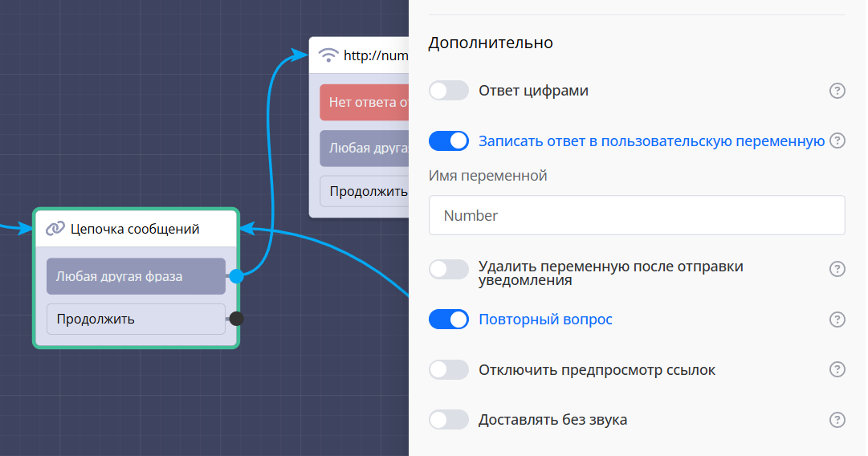
Task: Enable "Доставлять без звука" toggle
Action: (448, 420)
